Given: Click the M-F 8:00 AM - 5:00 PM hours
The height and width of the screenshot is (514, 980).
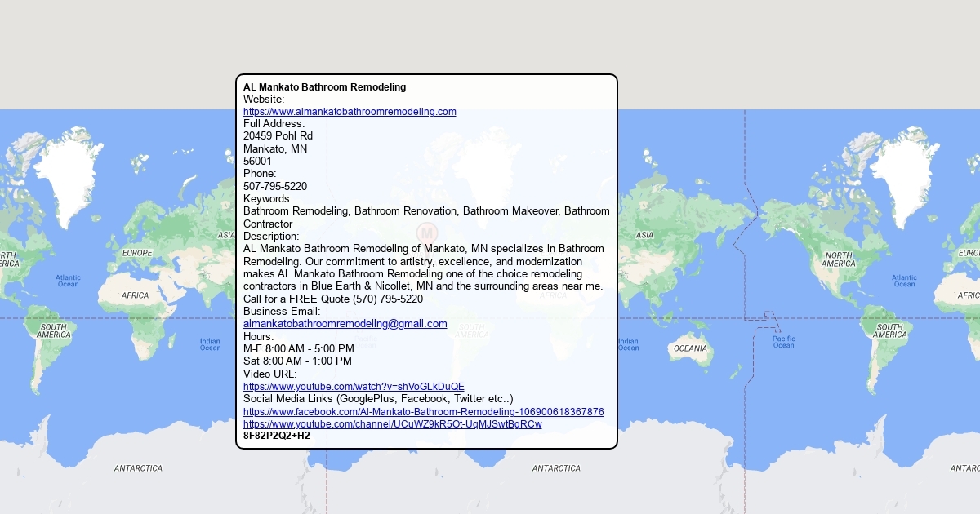Looking at the screenshot, I should 299,349.
